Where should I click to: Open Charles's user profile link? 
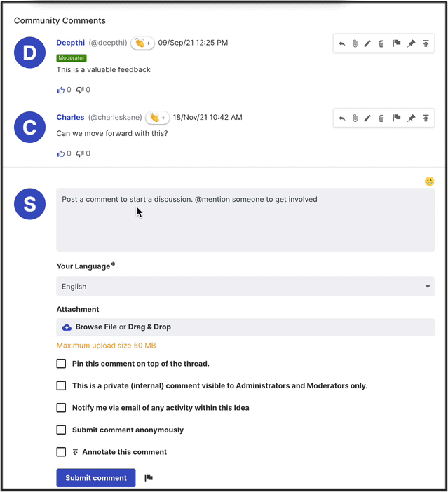tap(70, 117)
